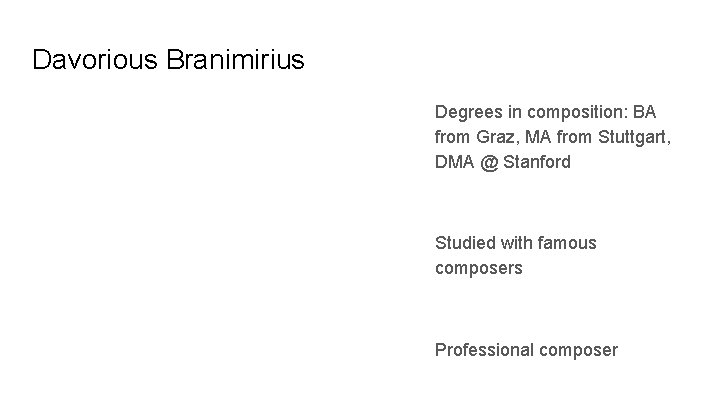Viewport: 720px width, 405px height.
Task: Select the Studied with famous composers paragraph
Action: click(x=515, y=255)
